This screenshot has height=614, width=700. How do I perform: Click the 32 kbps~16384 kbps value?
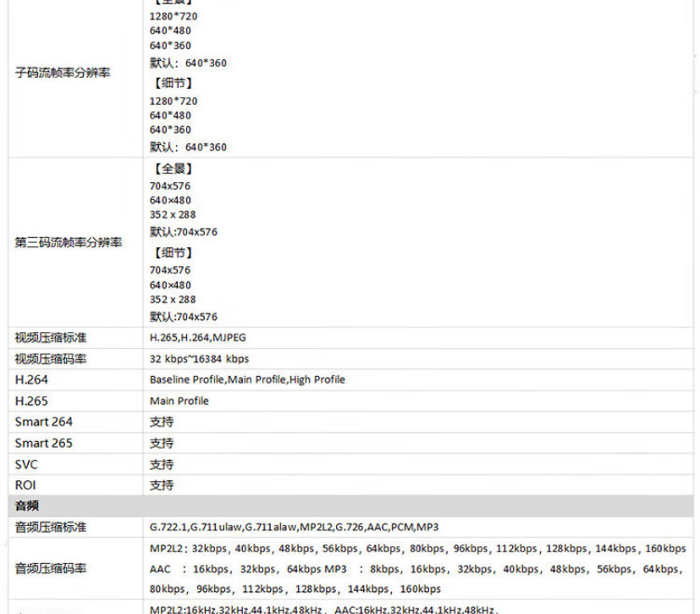(199, 359)
